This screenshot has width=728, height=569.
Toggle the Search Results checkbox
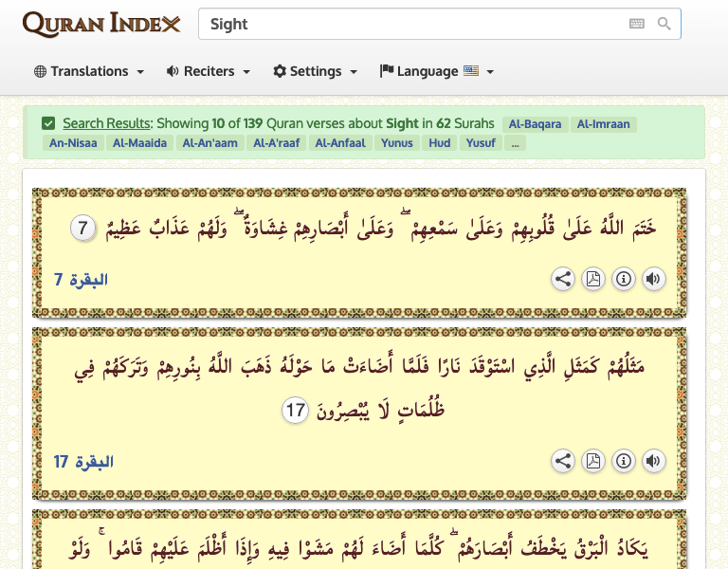[48, 123]
